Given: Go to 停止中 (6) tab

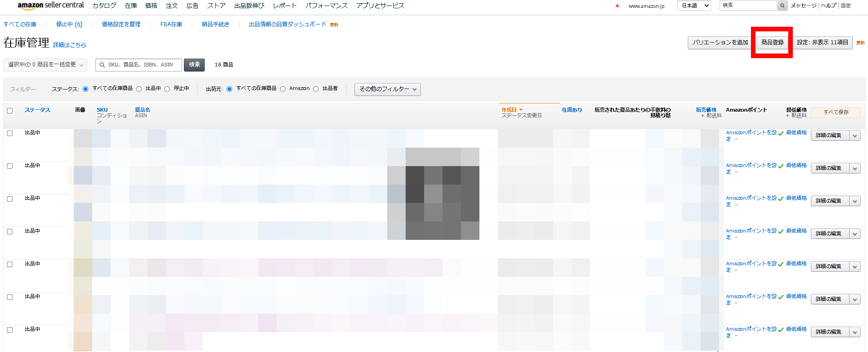Looking at the screenshot, I should (69, 24).
